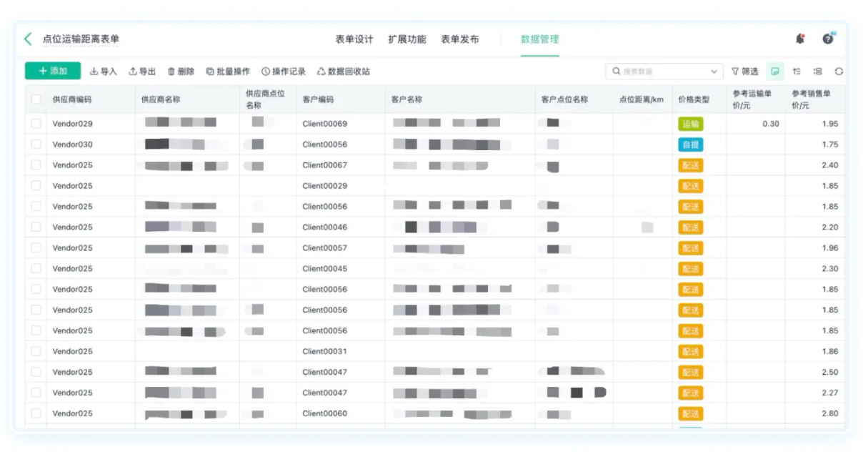Open the 批量操作 batch actions menu
The width and height of the screenshot is (868, 457).
click(x=228, y=72)
